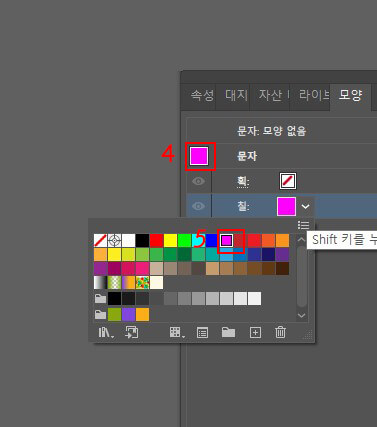Click the 문자: 모양 없음 header row
Screen dimensions: 377x427
282,131
